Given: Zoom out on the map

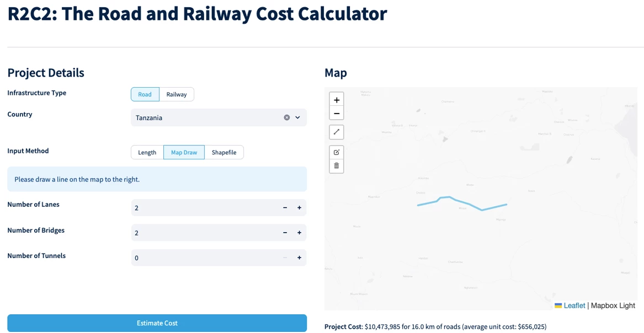Looking at the screenshot, I should point(337,113).
